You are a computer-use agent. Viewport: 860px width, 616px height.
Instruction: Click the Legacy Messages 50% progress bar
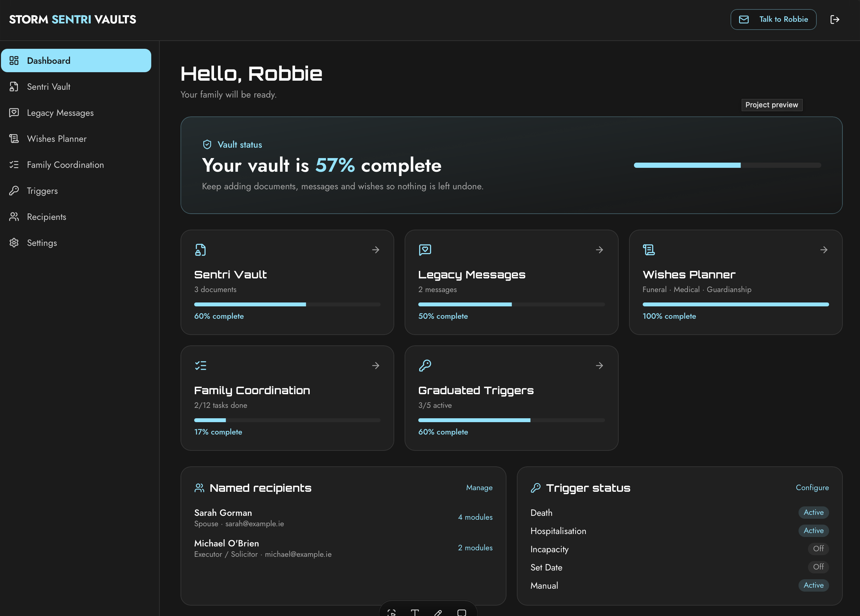(511, 304)
